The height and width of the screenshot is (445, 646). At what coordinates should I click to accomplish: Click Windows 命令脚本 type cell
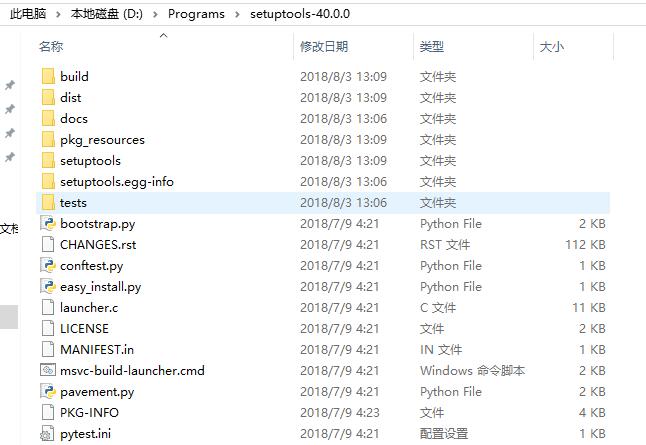[472, 371]
